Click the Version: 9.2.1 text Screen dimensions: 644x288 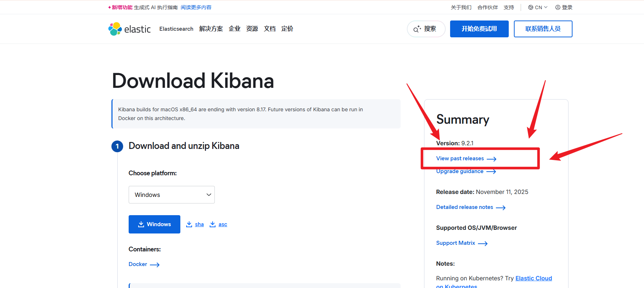coord(455,143)
